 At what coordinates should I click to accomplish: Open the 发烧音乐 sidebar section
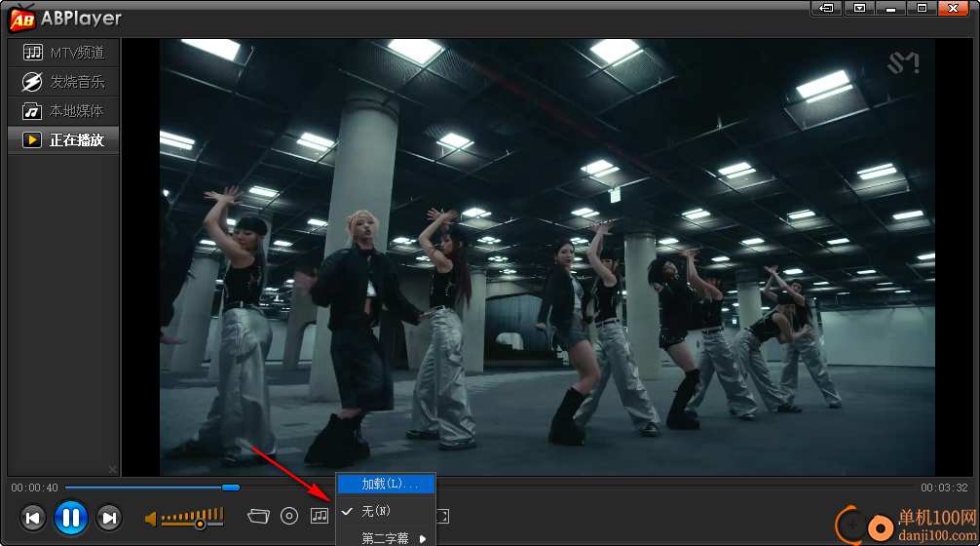pyautogui.click(x=63, y=82)
